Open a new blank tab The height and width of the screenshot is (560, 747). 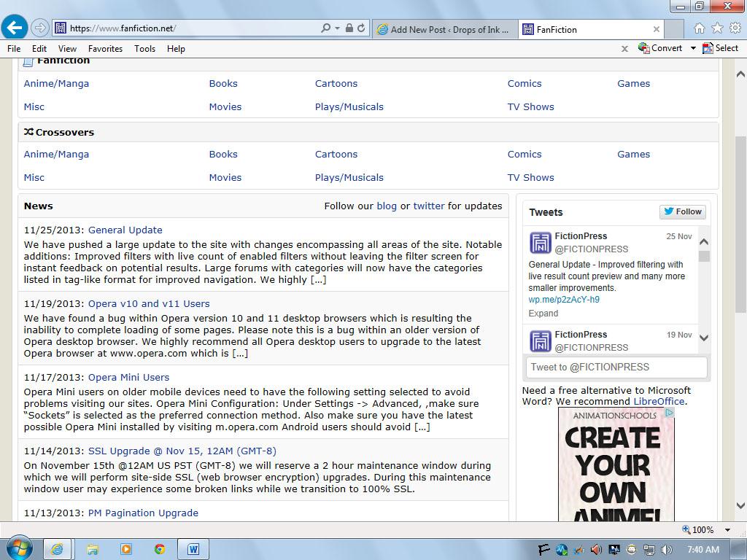673,29
